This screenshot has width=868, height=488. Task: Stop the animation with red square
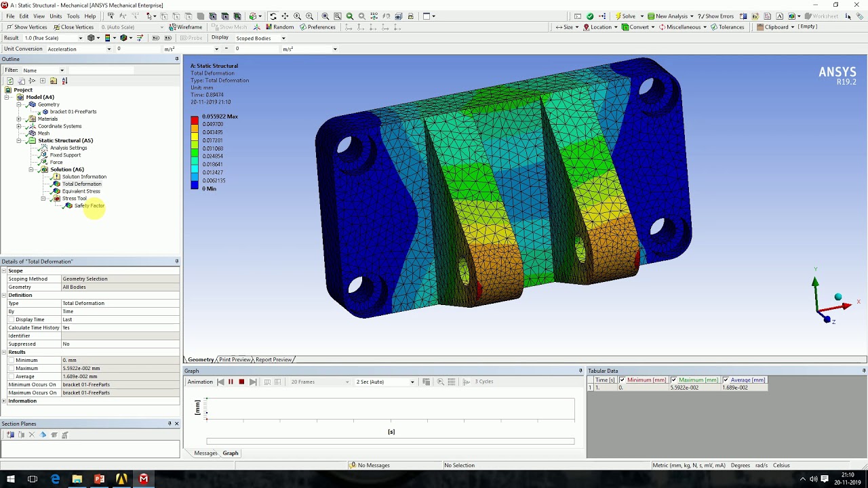tap(241, 382)
